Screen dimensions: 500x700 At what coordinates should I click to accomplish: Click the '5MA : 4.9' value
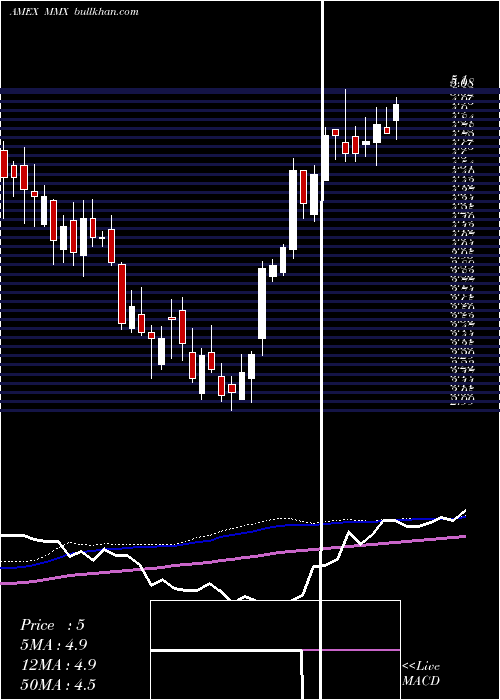pos(54,645)
